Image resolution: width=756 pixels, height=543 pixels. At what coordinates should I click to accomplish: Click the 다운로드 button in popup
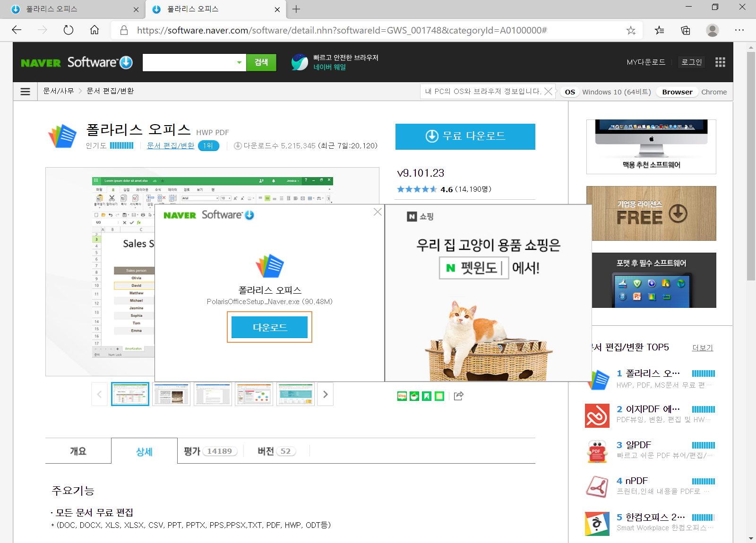click(270, 327)
